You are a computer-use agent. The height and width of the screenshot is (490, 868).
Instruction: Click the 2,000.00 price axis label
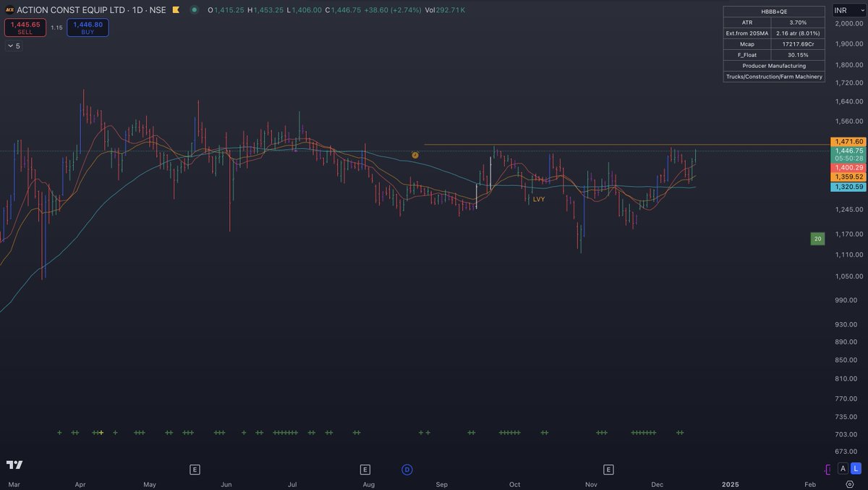(x=848, y=23)
